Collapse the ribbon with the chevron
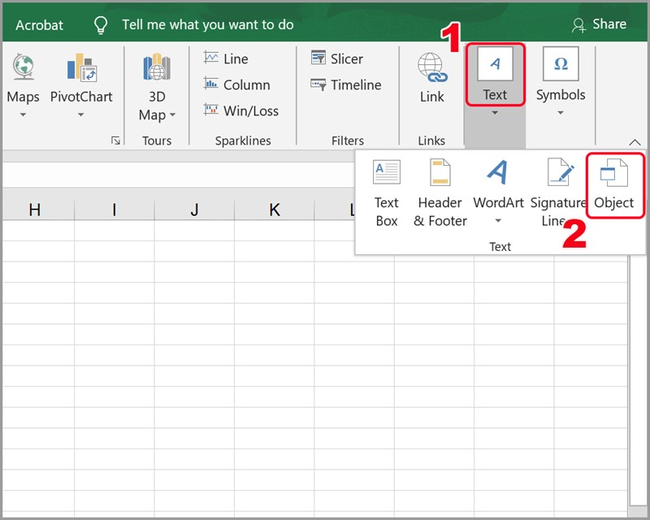650x520 pixels. coord(634,142)
